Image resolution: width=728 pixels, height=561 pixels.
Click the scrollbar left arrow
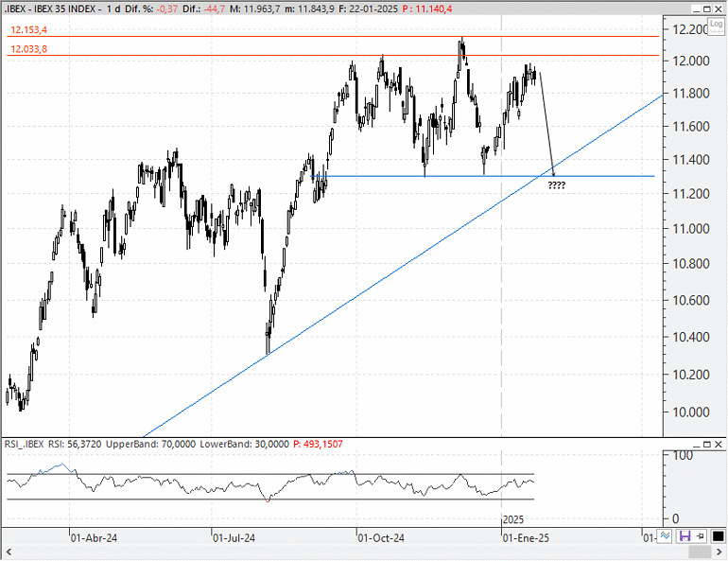(9, 552)
